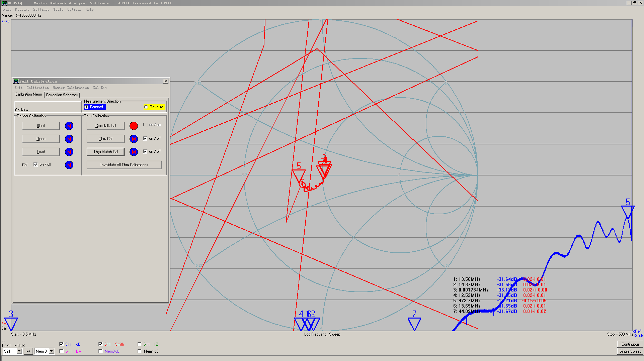Click the blue M indicator beside Load
Screen dimensions: 644x361
pos(69,152)
